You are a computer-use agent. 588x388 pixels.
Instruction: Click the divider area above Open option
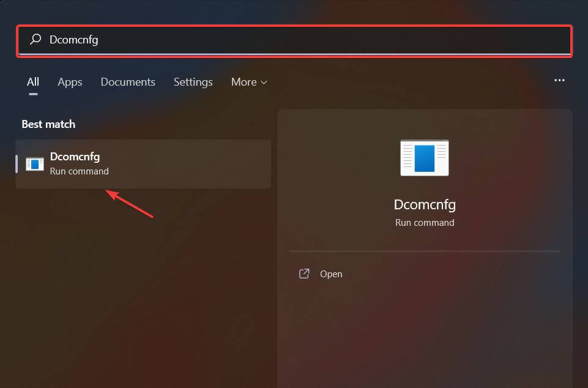[x=424, y=251]
